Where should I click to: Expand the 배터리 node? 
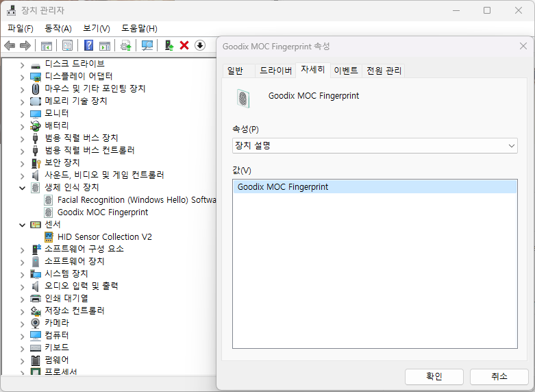click(x=22, y=127)
